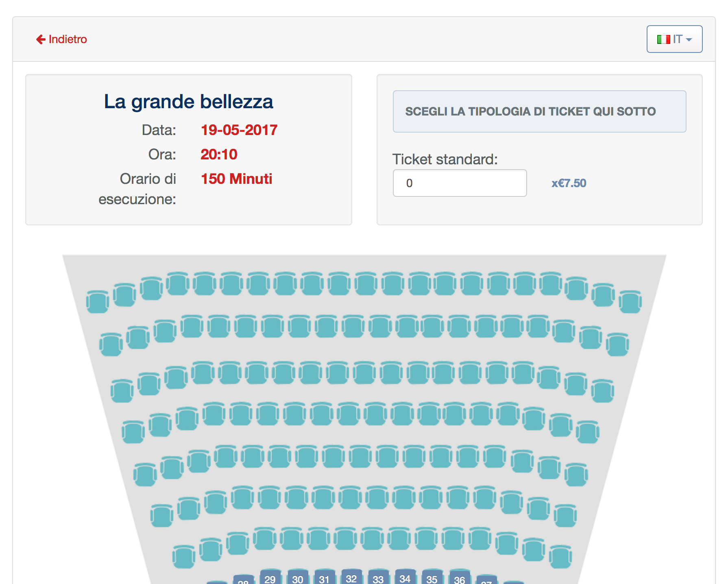This screenshot has height=584, width=728.
Task: Select the rightmost seat in the third row
Action: (x=602, y=391)
